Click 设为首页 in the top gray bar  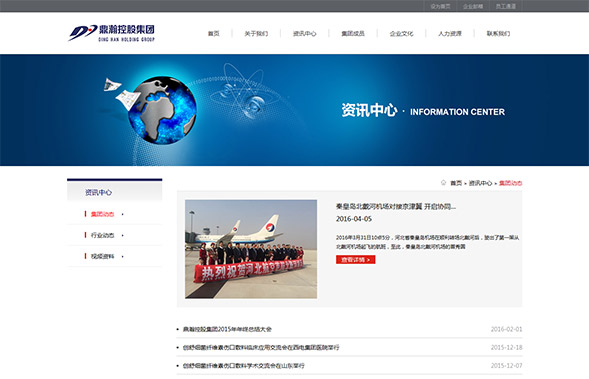click(x=440, y=6)
